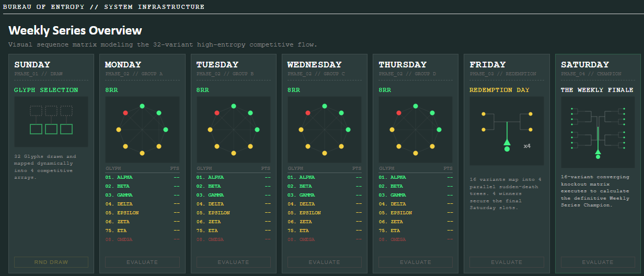Select the OMEGA row in Thursday's table
This screenshot has height=276, width=644.
416,239
